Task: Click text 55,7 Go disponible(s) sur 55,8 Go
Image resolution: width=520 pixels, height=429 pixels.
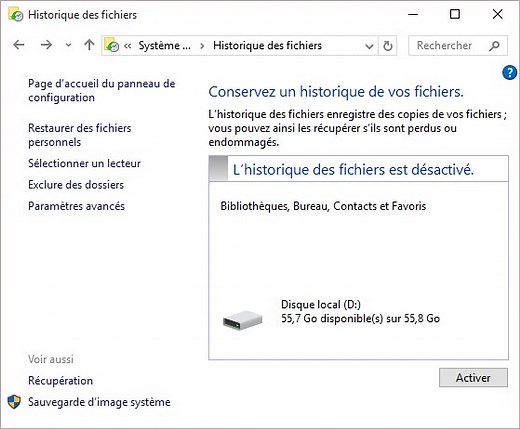Action: tap(360, 319)
